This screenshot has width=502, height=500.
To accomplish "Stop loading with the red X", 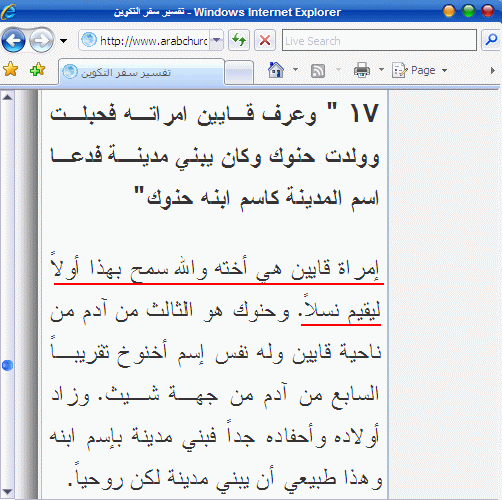I will (265, 40).
